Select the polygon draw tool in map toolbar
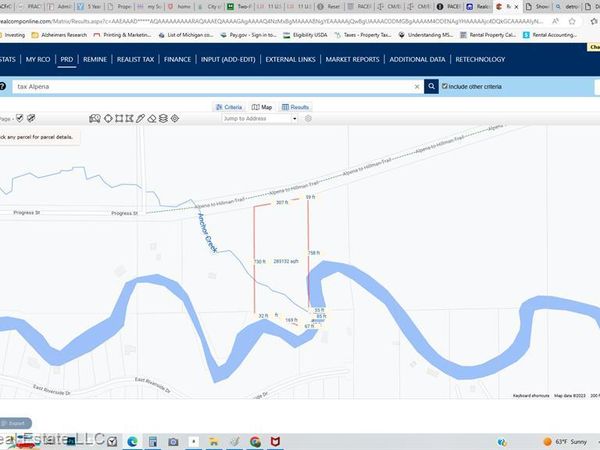The height and width of the screenshot is (450, 600). 107,118
